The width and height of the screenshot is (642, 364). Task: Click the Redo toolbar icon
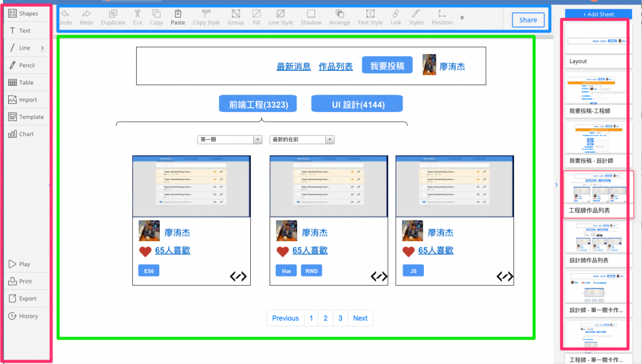(x=87, y=18)
